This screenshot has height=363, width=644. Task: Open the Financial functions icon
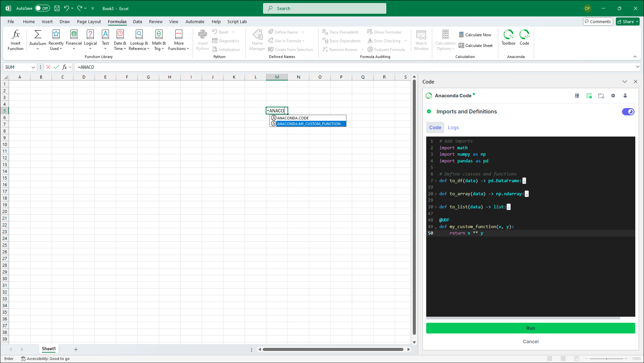pos(74,40)
